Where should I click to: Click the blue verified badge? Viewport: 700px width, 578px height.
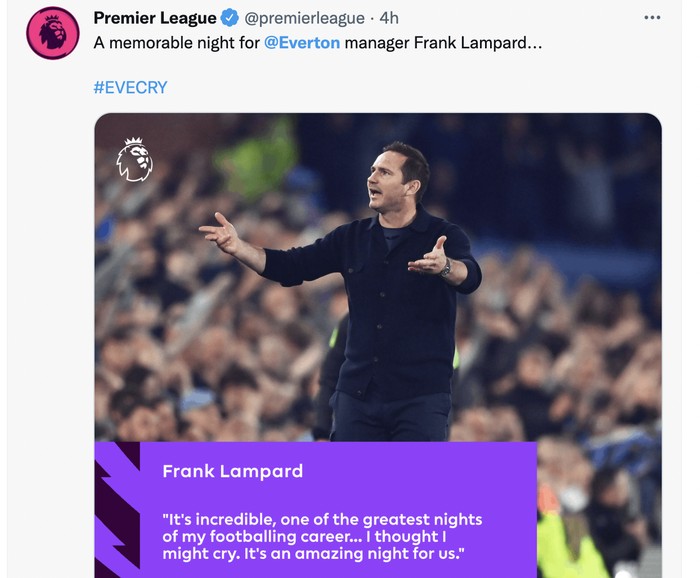point(230,18)
